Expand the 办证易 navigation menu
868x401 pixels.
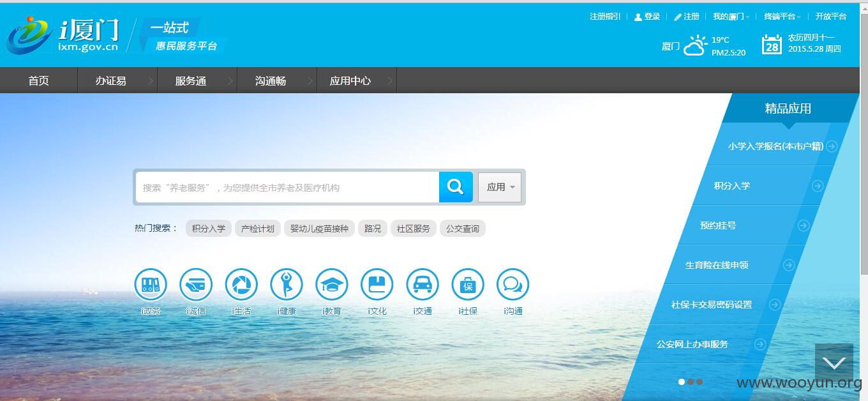(x=117, y=80)
